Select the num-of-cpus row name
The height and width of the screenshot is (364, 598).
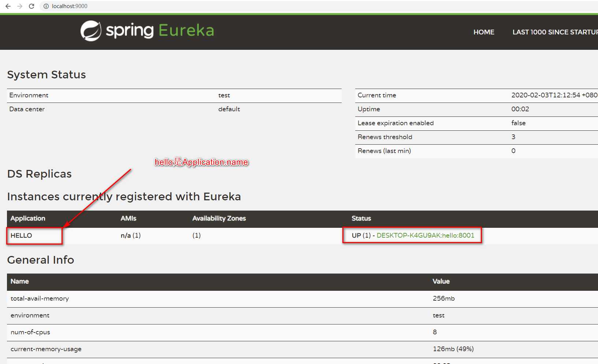[x=30, y=332]
